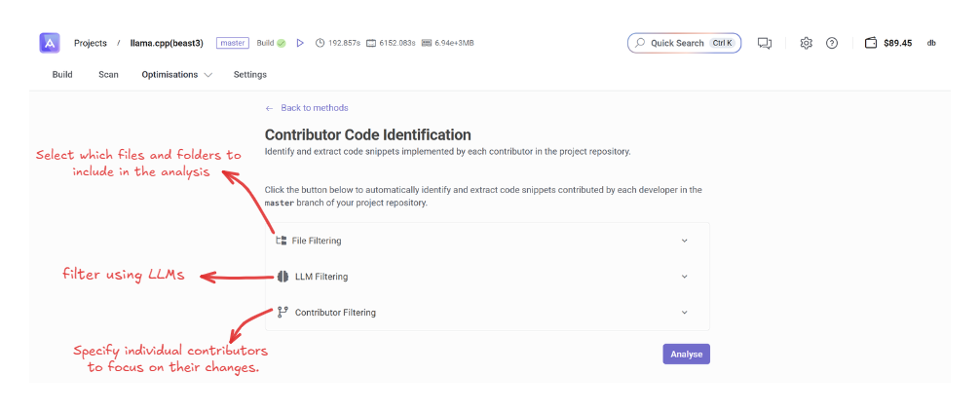The width and height of the screenshot is (980, 412).
Task: Click the wallet icon beside $89.45
Action: (x=871, y=43)
